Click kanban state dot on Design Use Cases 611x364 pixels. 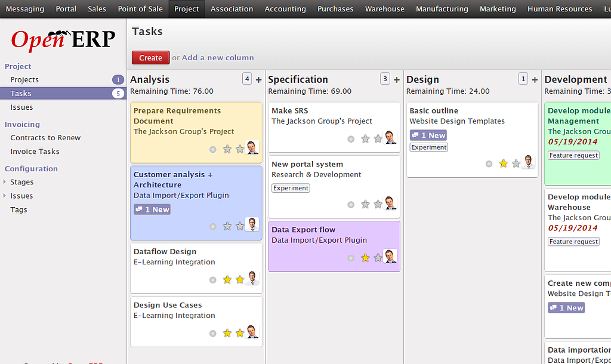coord(213,333)
